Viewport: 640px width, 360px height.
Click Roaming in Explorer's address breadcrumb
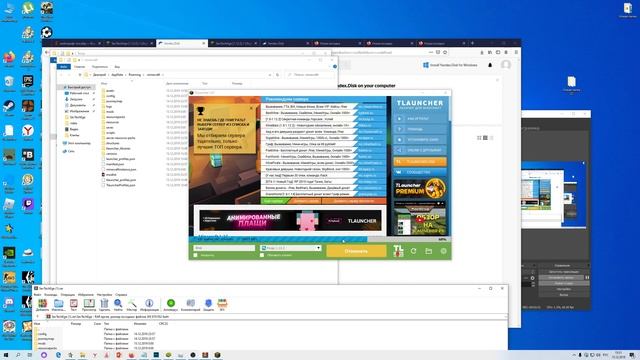(135, 75)
